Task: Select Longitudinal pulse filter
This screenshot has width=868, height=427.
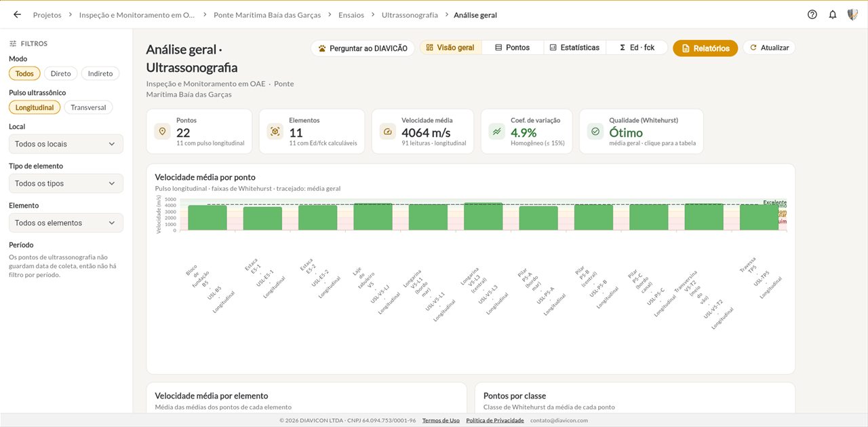Action: [x=35, y=107]
